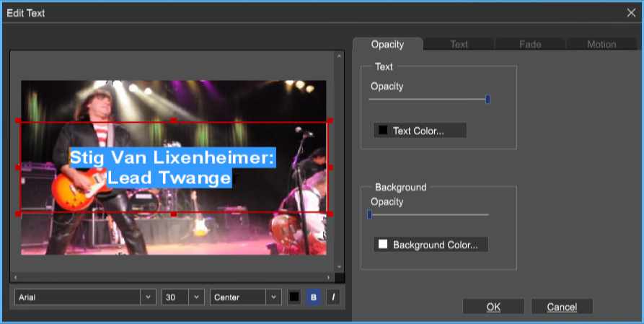The height and width of the screenshot is (324, 644).
Task: Click the Text Opacity slider track
Action: click(427, 99)
